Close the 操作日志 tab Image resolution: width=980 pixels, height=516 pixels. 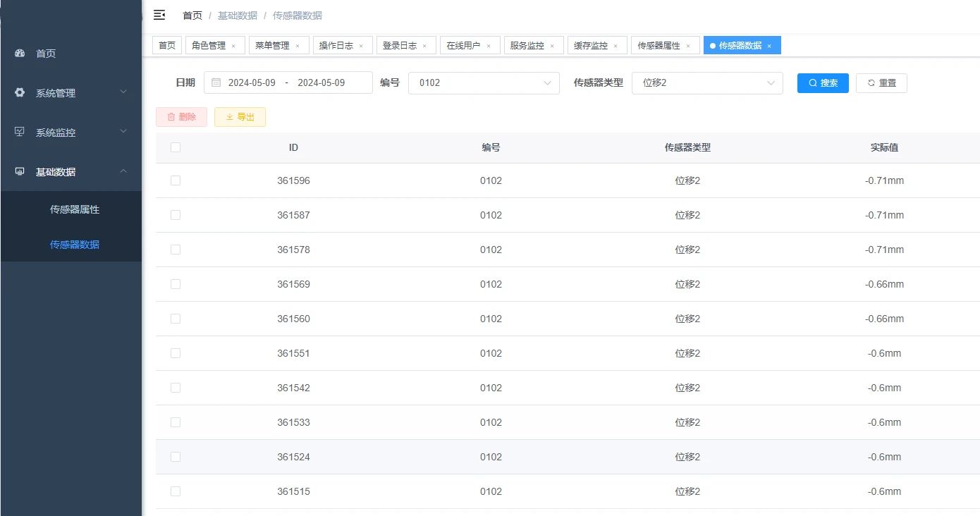[361, 46]
